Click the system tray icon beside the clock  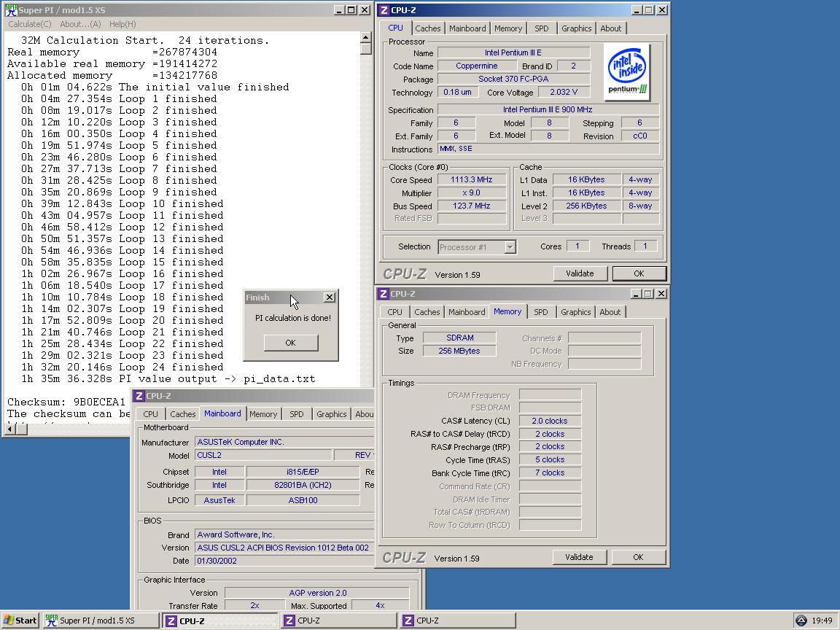pos(801,621)
